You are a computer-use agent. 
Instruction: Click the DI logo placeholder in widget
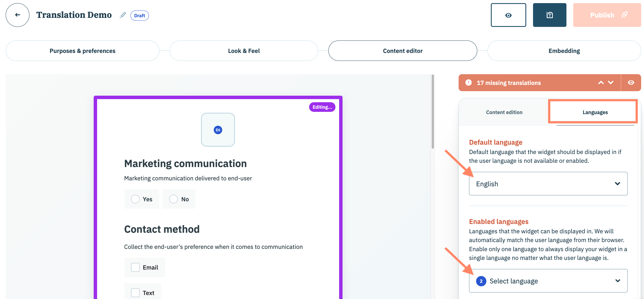tap(218, 130)
